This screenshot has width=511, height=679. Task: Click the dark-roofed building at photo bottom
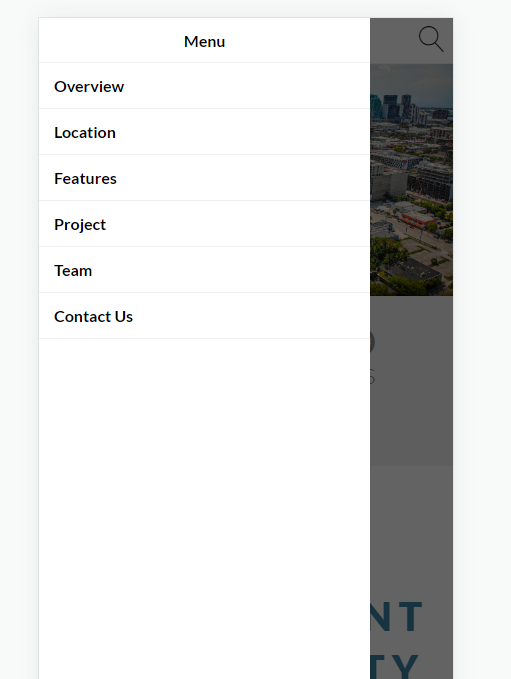click(x=411, y=272)
